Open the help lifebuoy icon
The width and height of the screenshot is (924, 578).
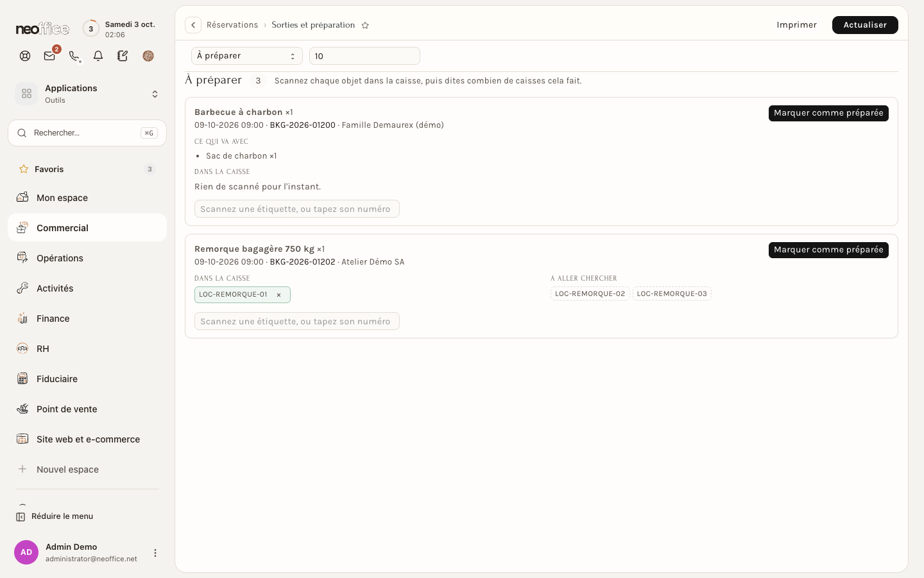point(25,56)
